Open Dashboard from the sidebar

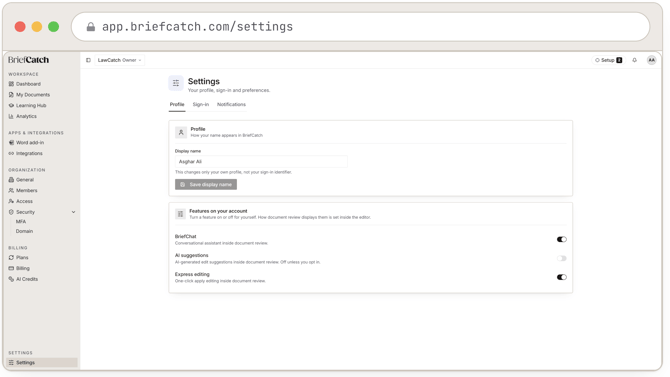coord(25,84)
